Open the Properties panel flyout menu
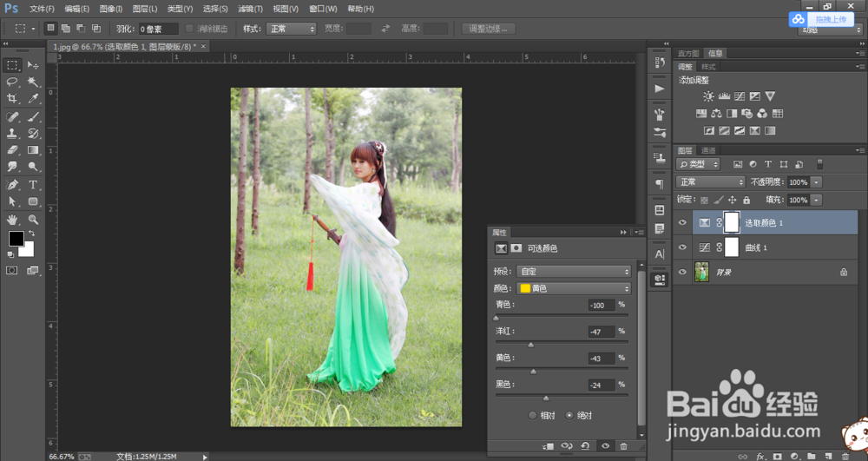 point(640,233)
